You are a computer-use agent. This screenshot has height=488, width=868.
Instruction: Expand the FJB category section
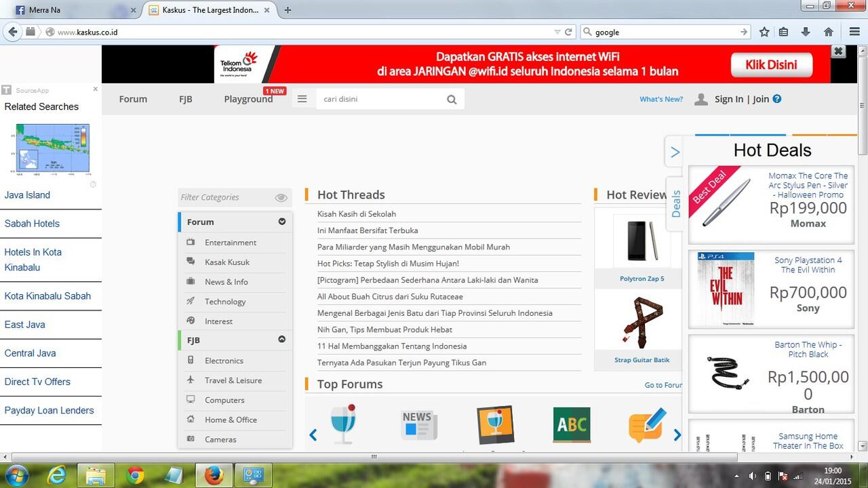click(x=282, y=340)
